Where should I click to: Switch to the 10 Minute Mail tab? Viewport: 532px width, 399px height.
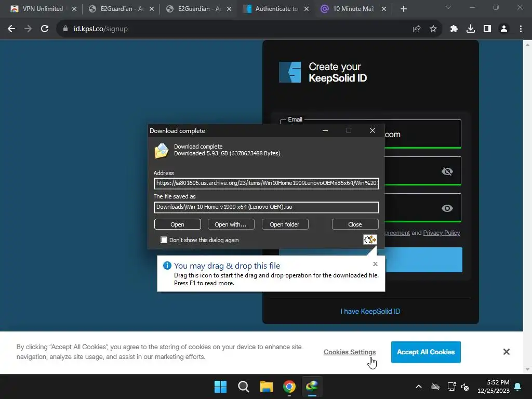(353, 9)
